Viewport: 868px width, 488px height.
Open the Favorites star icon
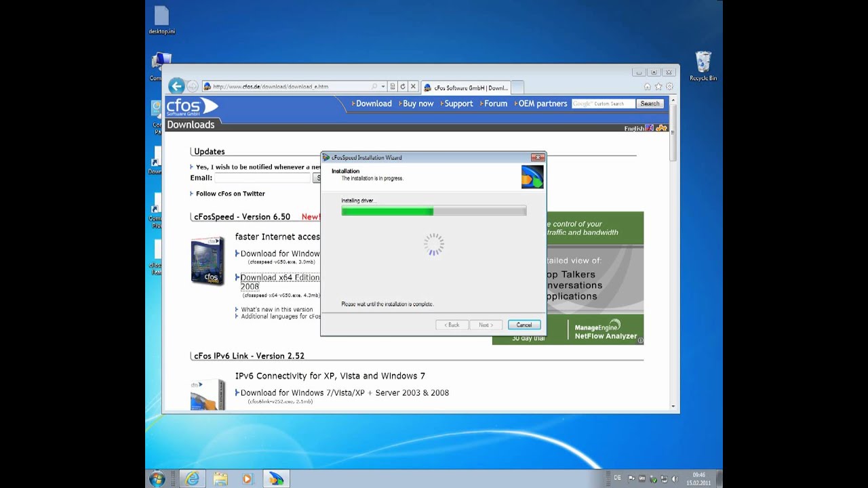point(658,87)
